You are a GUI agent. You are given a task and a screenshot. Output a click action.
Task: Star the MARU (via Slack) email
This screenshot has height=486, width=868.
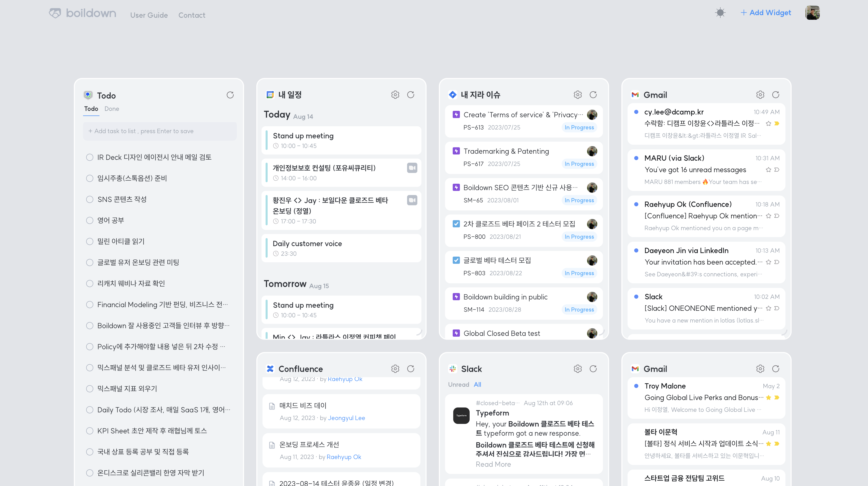(768, 170)
